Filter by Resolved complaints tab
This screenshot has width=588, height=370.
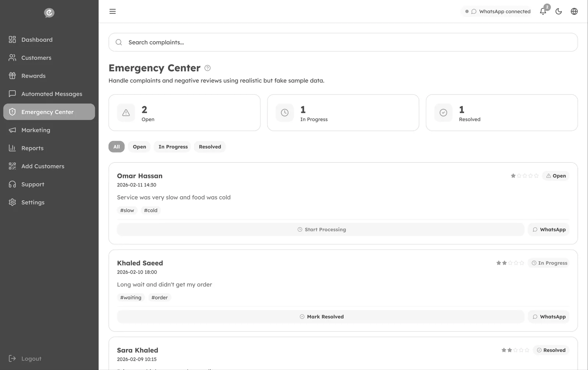click(210, 147)
